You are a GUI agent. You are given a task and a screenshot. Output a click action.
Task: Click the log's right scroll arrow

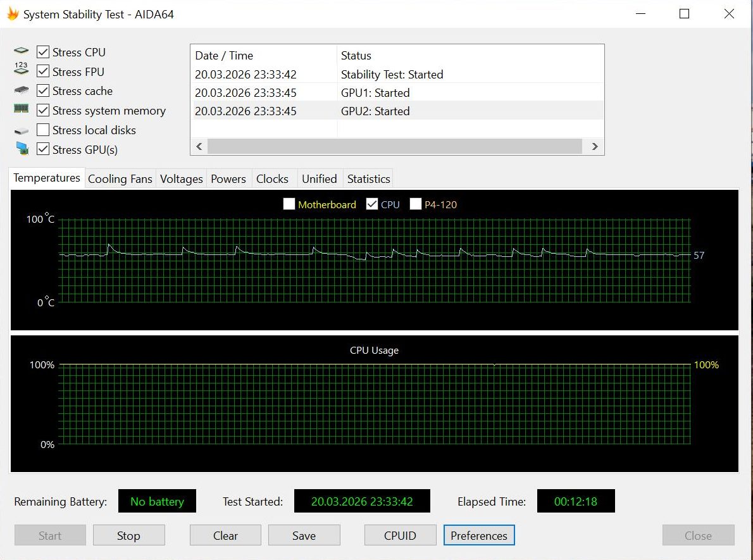(x=595, y=146)
